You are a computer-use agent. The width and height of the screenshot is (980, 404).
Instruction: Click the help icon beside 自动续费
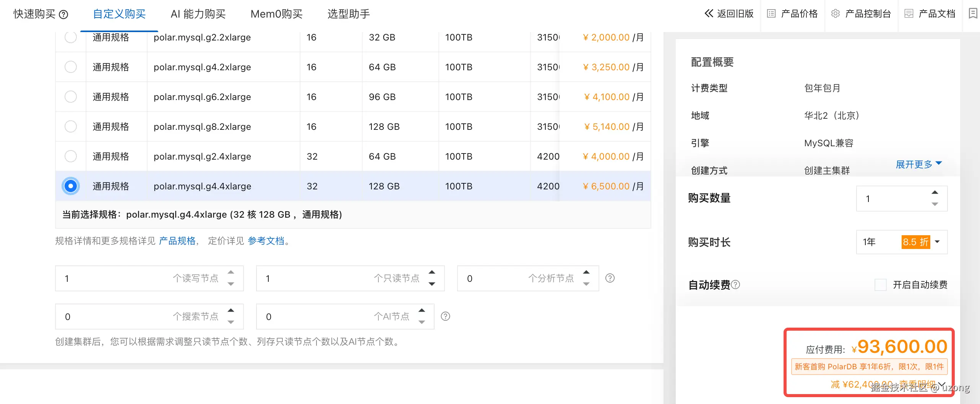(x=735, y=284)
